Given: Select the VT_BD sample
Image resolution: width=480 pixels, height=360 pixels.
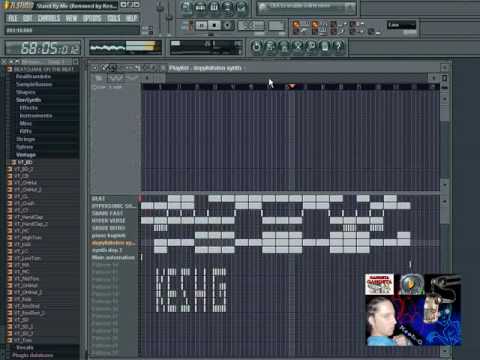Looking at the screenshot, I should (25, 162).
